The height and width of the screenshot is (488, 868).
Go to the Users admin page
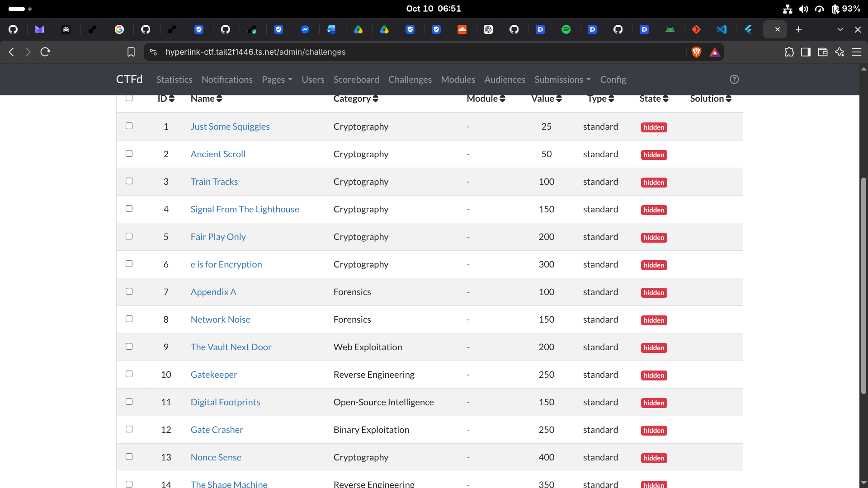click(x=313, y=80)
